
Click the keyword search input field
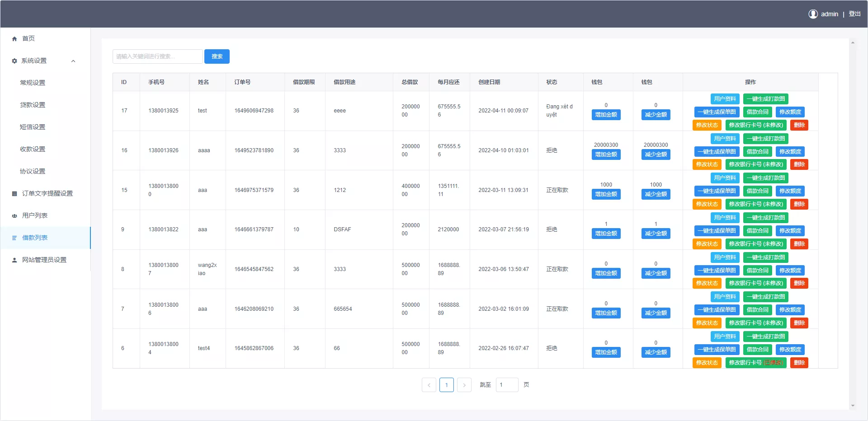[157, 56]
